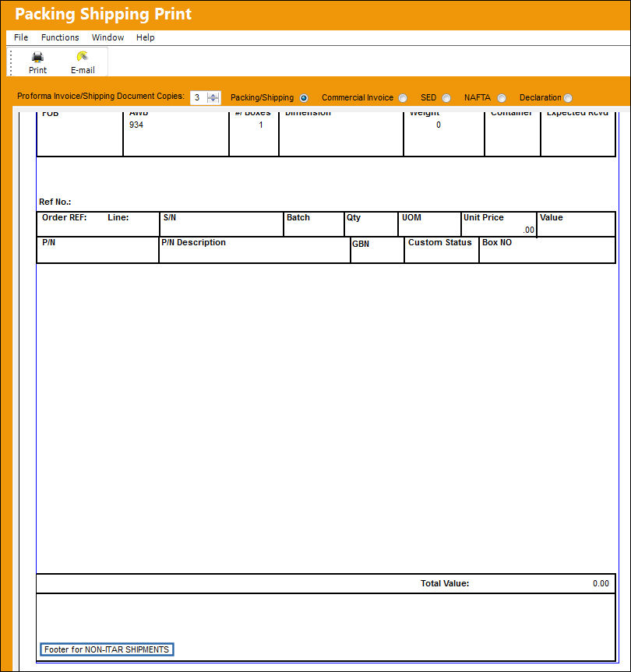Screen dimensions: 631x672
Task: Click the Value column header
Action: [x=552, y=217]
